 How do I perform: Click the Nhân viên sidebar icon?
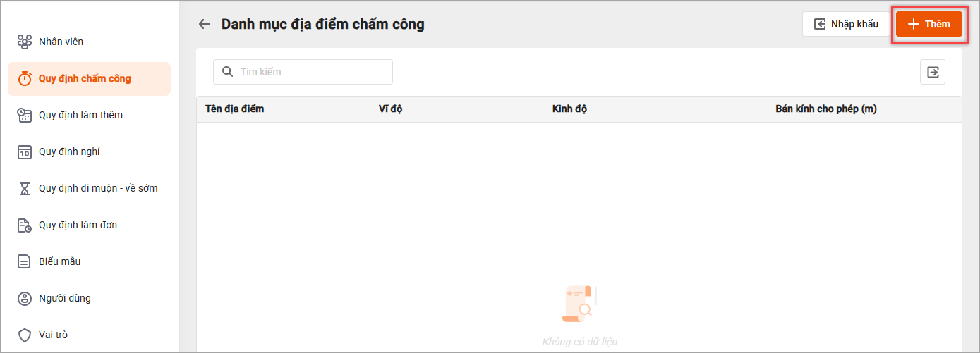pos(25,42)
